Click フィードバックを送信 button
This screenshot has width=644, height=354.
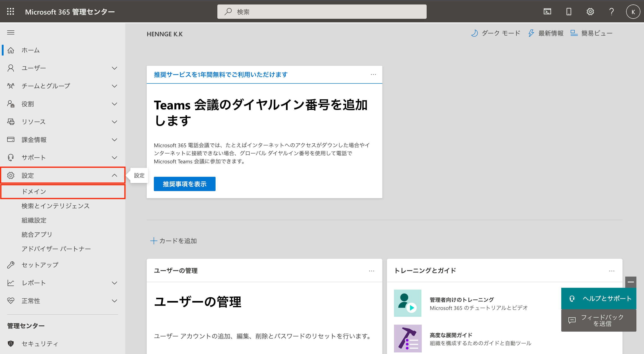(x=599, y=320)
